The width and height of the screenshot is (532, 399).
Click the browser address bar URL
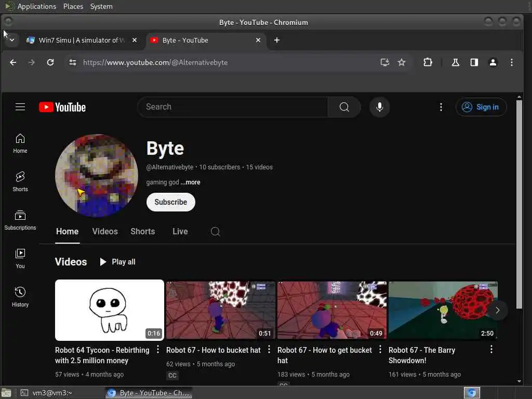click(155, 62)
